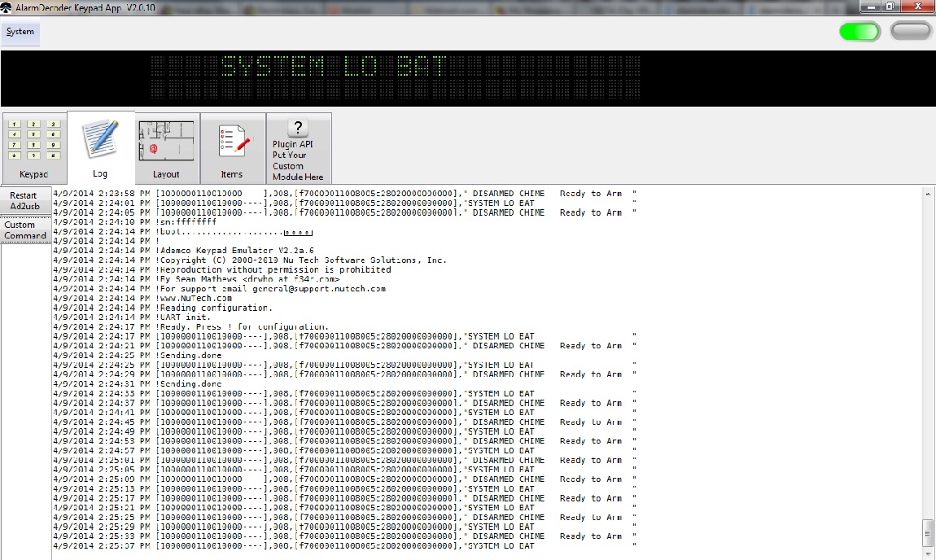Viewport: 936px width, 560px height.
Task: Click the Plugin API question mark icon
Action: click(298, 127)
